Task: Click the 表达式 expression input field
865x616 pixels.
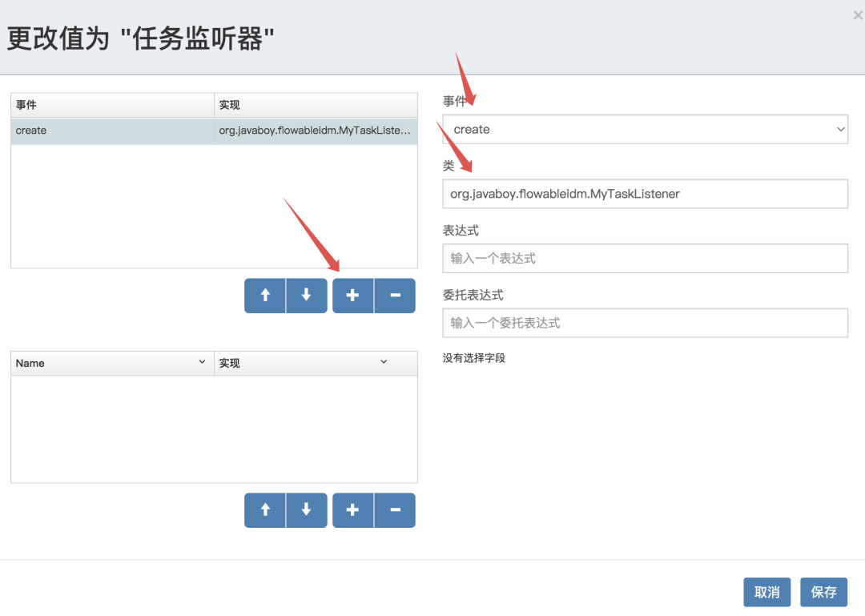Action: tap(645, 258)
